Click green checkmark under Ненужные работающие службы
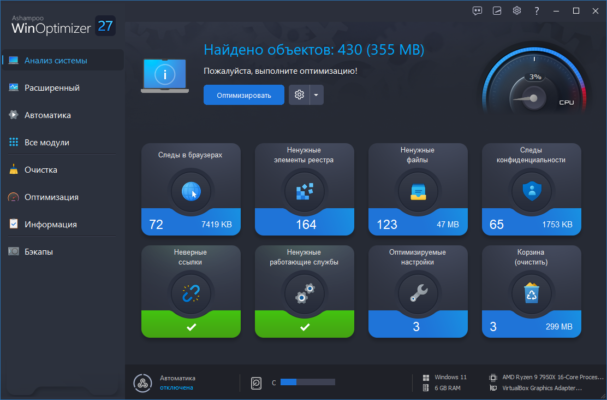The image size is (607, 400). tap(305, 327)
